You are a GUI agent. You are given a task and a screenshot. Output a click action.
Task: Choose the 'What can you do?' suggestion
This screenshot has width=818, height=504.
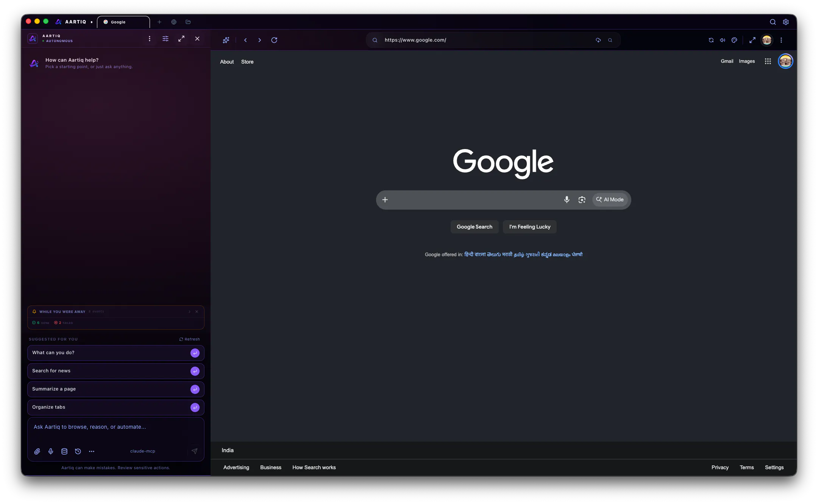coord(116,353)
